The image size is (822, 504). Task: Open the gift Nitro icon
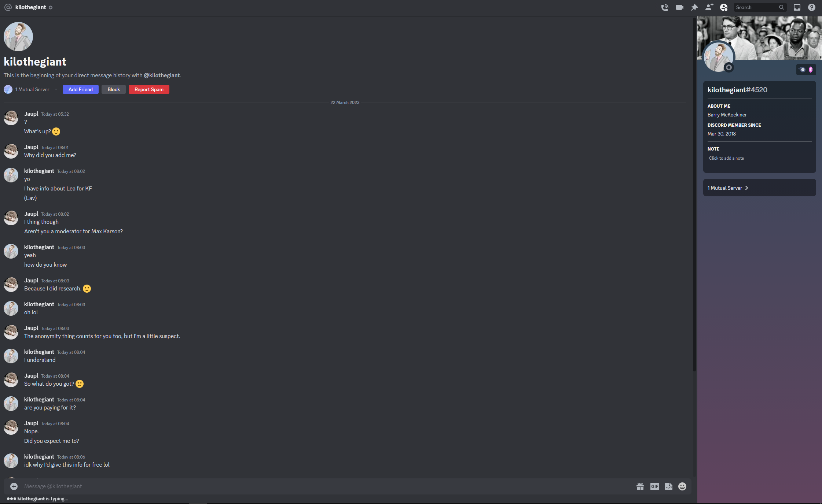click(x=640, y=486)
